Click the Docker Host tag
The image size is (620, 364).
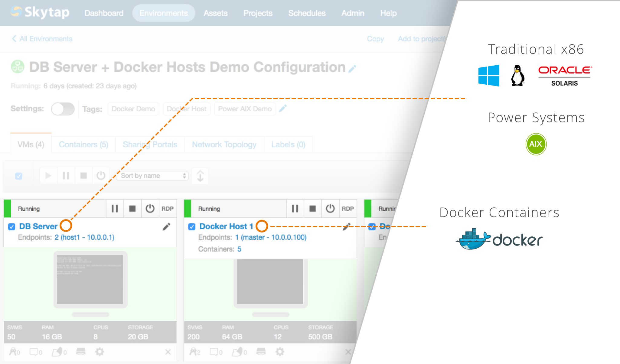(186, 109)
